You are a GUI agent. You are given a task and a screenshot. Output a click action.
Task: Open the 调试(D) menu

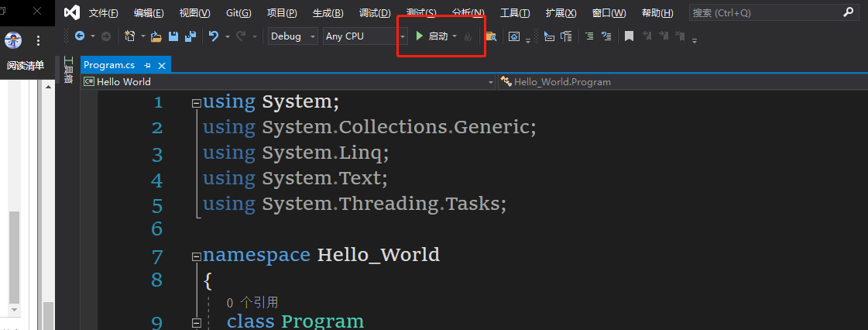374,12
